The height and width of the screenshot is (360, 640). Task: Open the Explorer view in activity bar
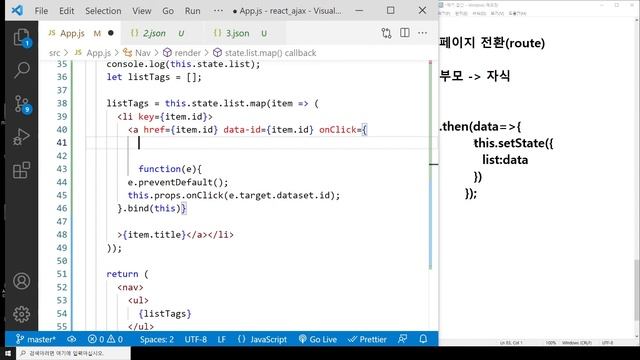click(22, 38)
